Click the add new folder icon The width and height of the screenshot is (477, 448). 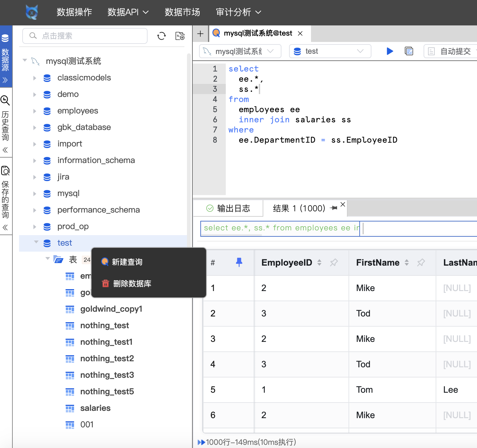(x=180, y=36)
